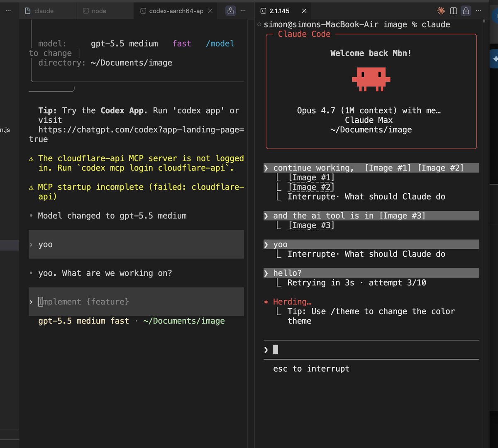Click the Codex 'yoo' user message

[x=136, y=244]
